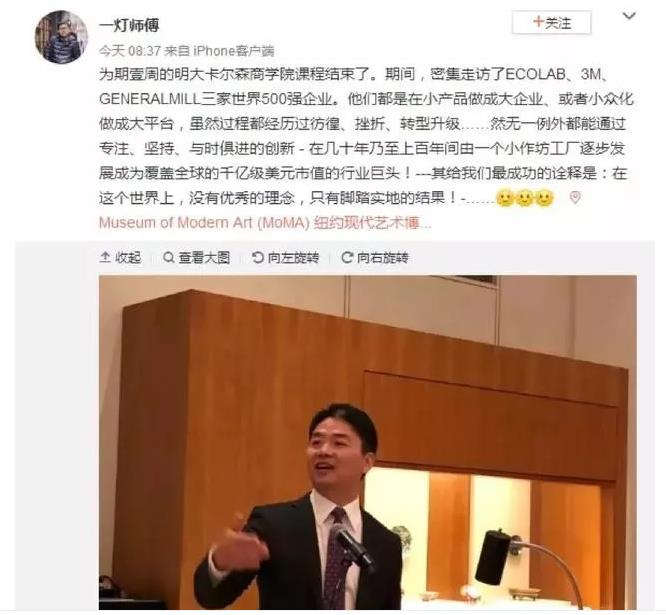666x615 pixels.
Task: Click the clockwise rotate icon
Action: 347,257
